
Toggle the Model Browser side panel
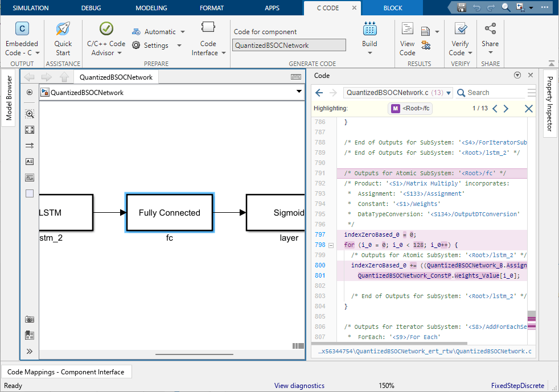coord(9,98)
